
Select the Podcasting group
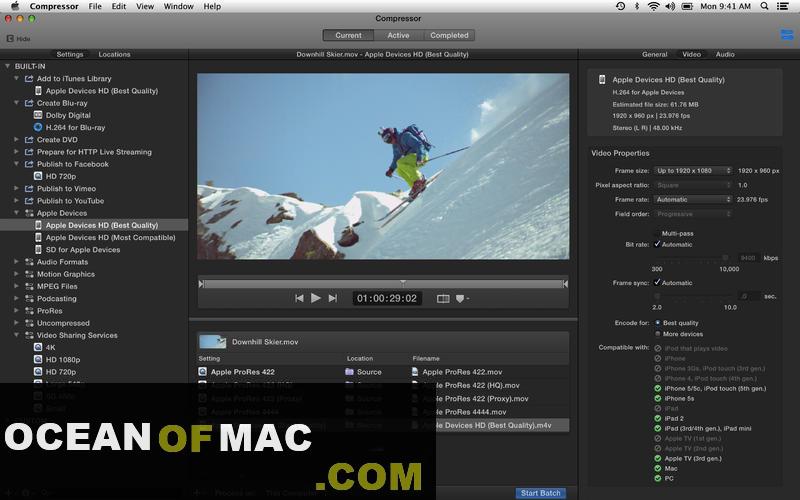(57, 298)
